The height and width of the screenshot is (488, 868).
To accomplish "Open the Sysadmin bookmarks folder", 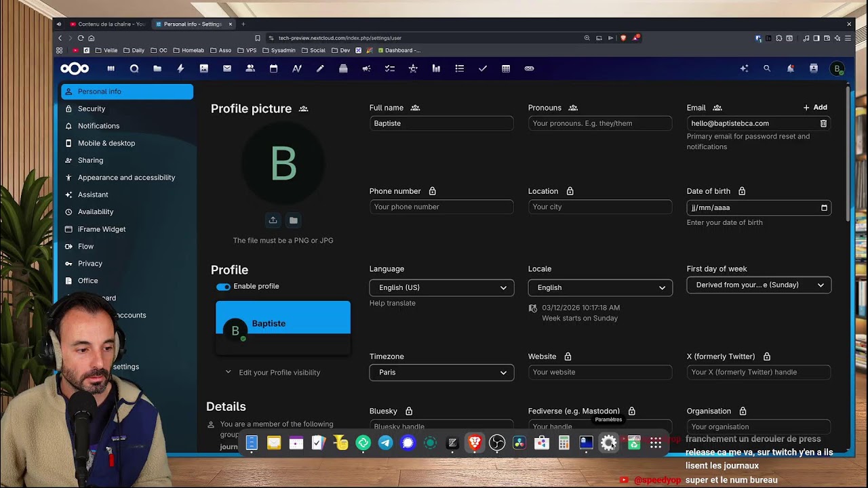I will point(278,50).
